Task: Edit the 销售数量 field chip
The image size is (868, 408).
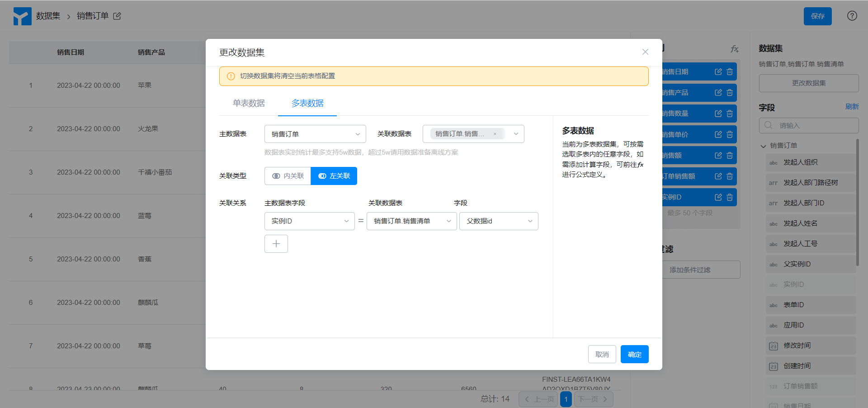Action: point(718,114)
